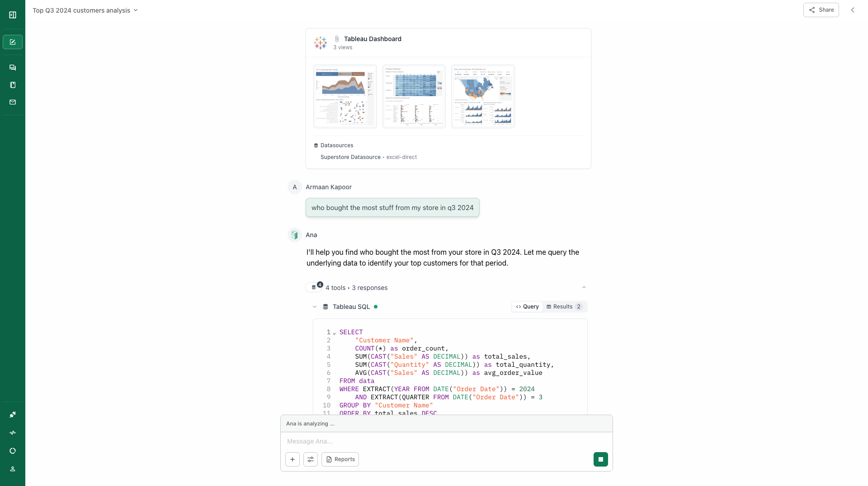Open the account profile icon at sidebar bottom
868x486 pixels.
pos(12,469)
